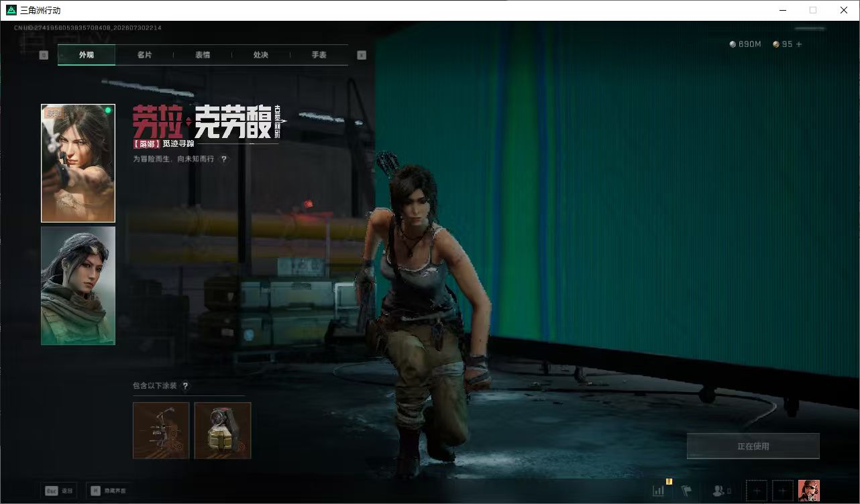The image size is (860, 504).
Task: Click the 95 currency balance
Action: coord(782,44)
